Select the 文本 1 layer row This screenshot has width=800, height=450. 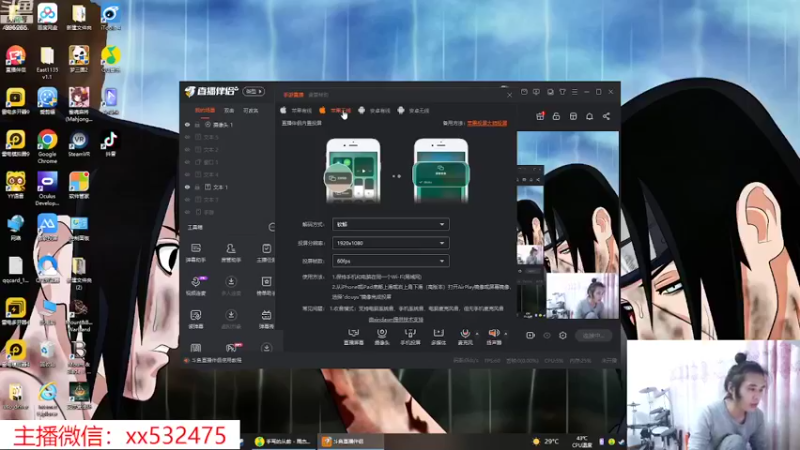(229, 187)
